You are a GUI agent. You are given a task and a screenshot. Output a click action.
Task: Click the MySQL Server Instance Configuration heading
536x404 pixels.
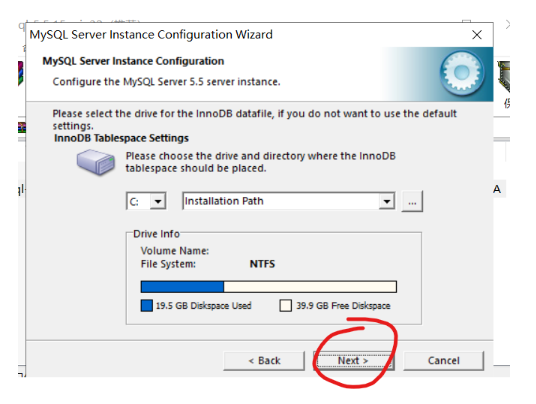(133, 61)
